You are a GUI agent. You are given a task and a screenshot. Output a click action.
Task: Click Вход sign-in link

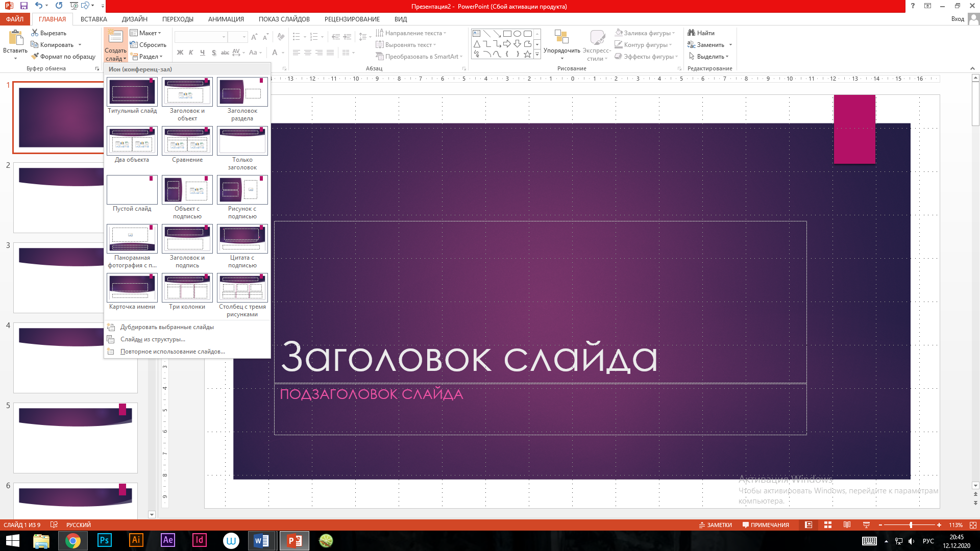[958, 19]
